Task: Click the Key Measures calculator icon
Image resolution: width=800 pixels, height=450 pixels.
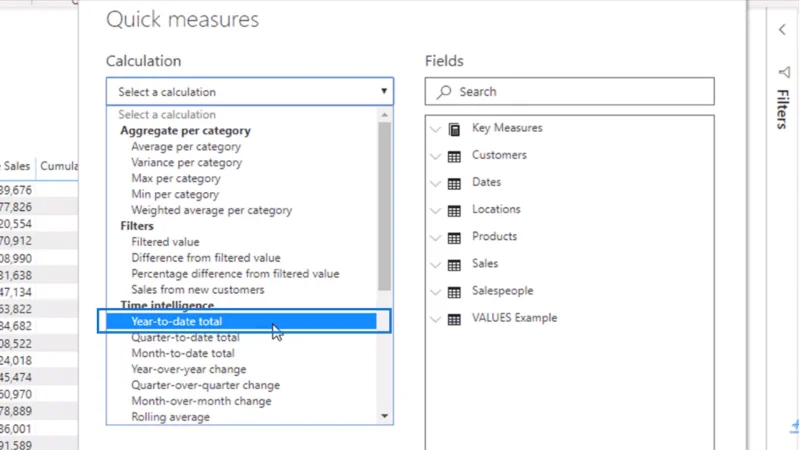Action: tap(454, 129)
